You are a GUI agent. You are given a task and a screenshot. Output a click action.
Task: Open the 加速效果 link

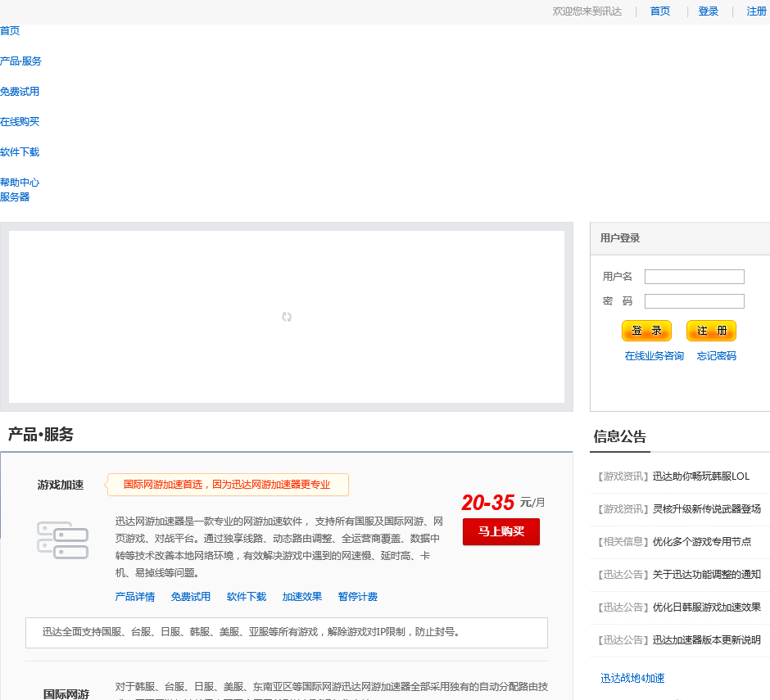tap(302, 597)
